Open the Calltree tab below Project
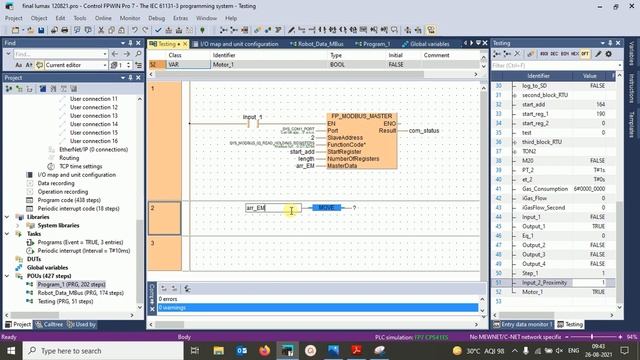The image size is (640, 360). point(49,324)
